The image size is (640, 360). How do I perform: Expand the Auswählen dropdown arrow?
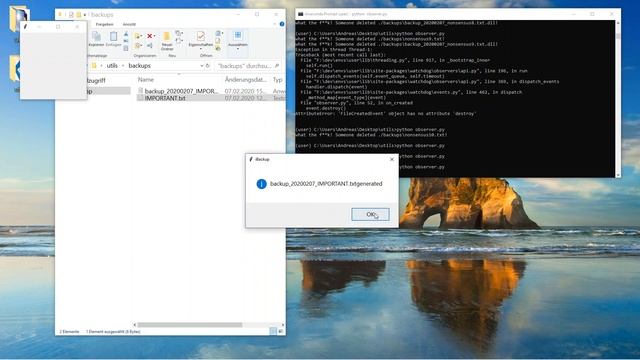point(238,49)
